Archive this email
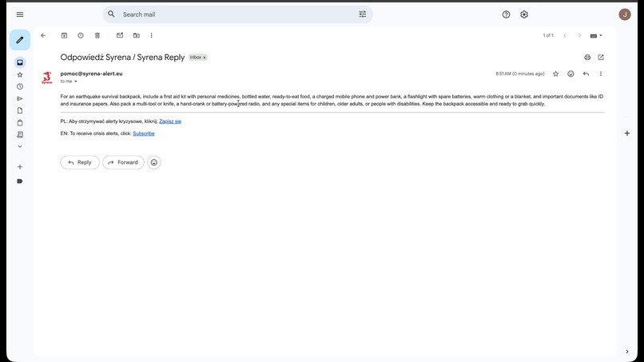644x362 pixels. 64,35
